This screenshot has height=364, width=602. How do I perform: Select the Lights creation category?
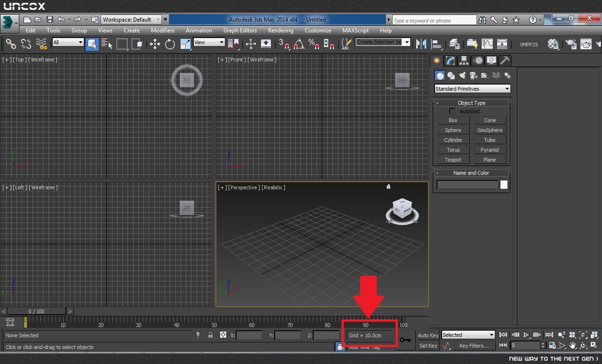tap(462, 76)
